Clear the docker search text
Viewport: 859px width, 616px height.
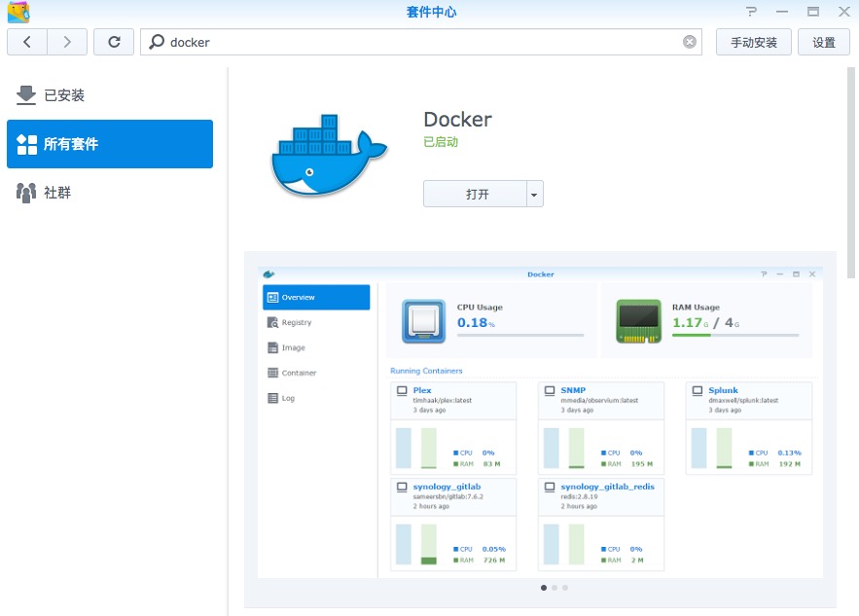point(690,42)
